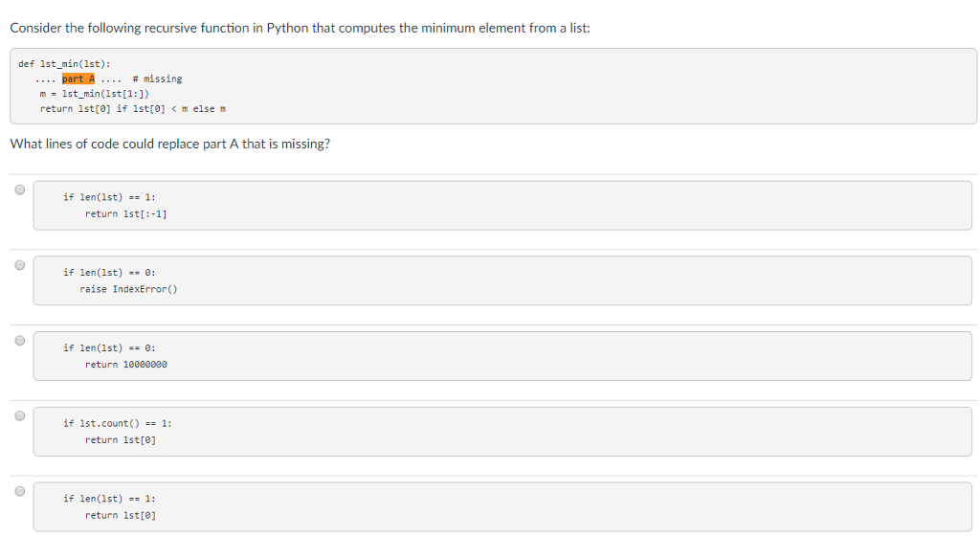Click the answer card with 'if lst.count() == 1:'
The width and height of the screenshot is (980, 559).
point(498,431)
